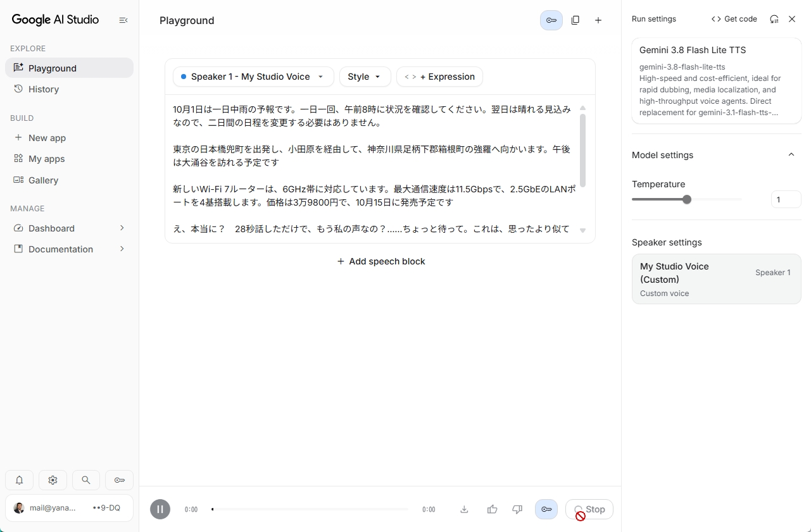Open the Gemini 3.8 Flash Lite TTS model selector

pyautogui.click(x=717, y=81)
